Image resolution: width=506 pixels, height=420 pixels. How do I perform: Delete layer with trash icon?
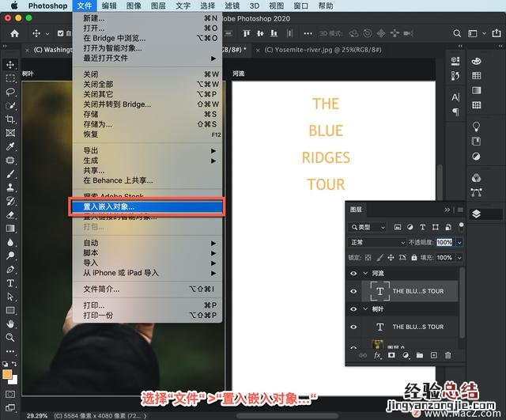tap(447, 355)
